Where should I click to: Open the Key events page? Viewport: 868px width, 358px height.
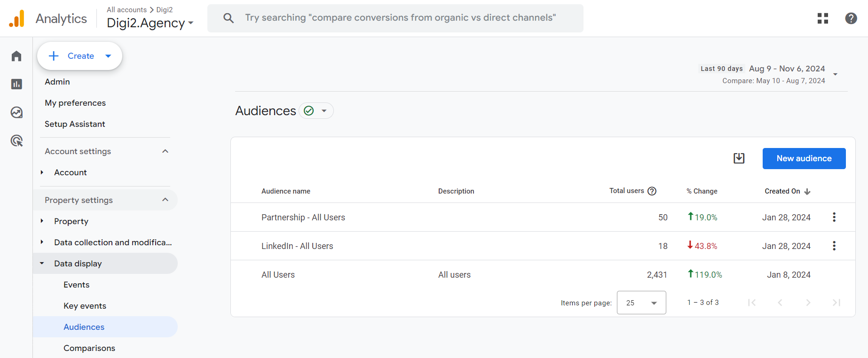[x=85, y=306]
